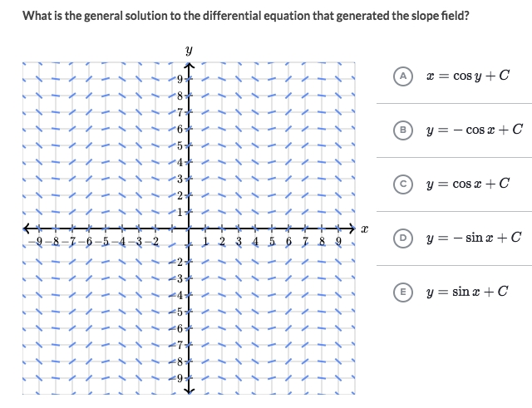
Task: Click the answer text y = sin x + C
Action: pyautogui.click(x=466, y=292)
